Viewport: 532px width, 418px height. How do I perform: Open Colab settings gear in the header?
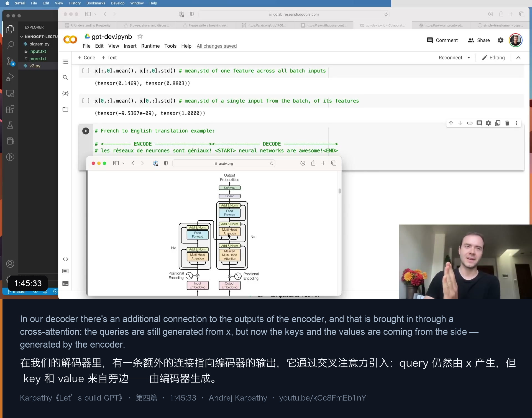click(x=500, y=40)
